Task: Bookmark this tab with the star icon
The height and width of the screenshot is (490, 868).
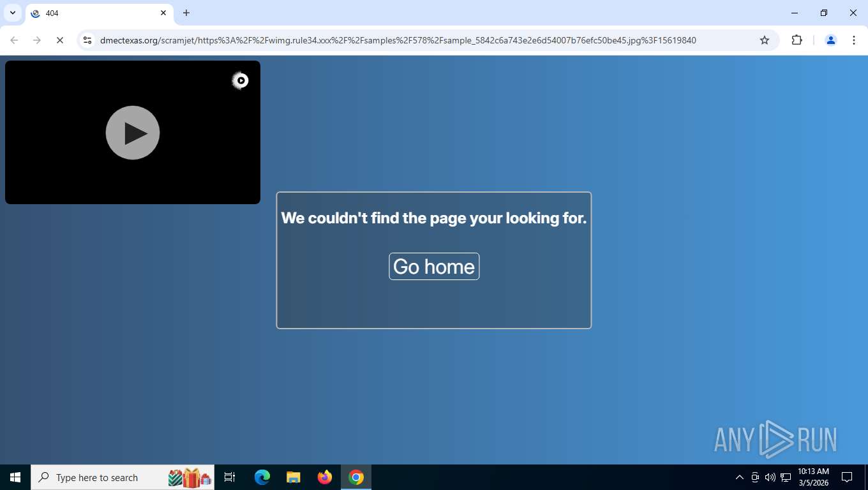Action: tap(765, 40)
